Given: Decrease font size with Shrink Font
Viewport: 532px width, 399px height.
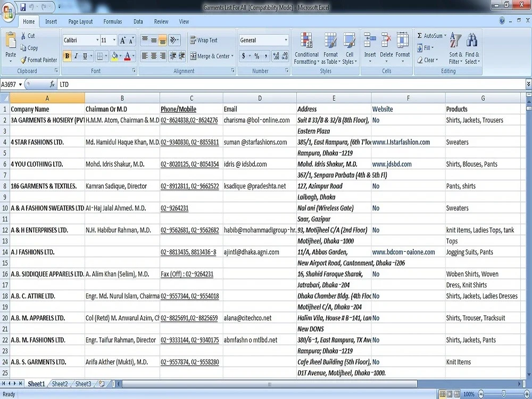Looking at the screenshot, I should pyautogui.click(x=131, y=40).
